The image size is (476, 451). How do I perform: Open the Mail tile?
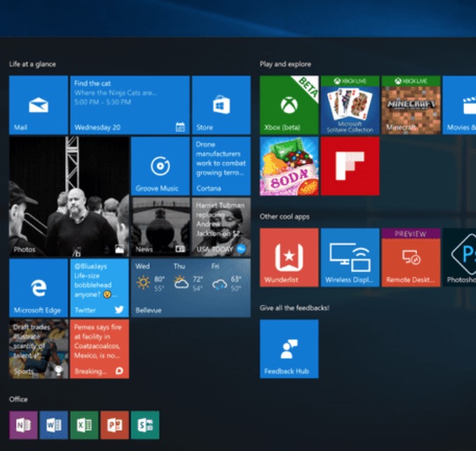click(38, 105)
